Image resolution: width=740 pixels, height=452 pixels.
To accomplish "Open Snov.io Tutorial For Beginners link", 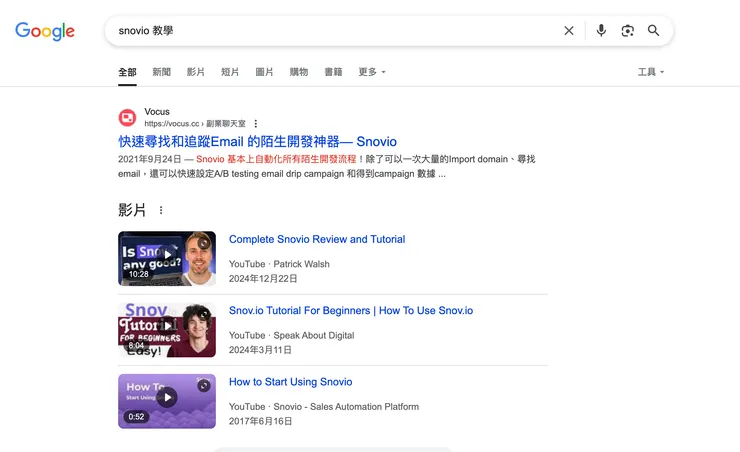I will pyautogui.click(x=351, y=310).
